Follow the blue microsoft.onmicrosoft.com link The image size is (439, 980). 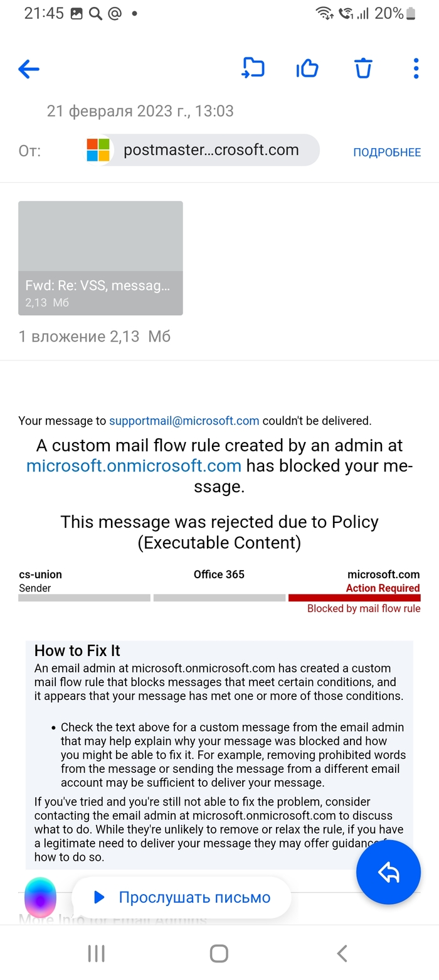pos(134,466)
